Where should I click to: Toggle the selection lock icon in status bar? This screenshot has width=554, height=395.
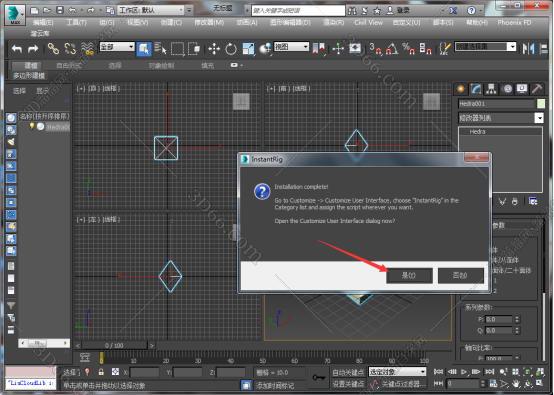[x=101, y=372]
